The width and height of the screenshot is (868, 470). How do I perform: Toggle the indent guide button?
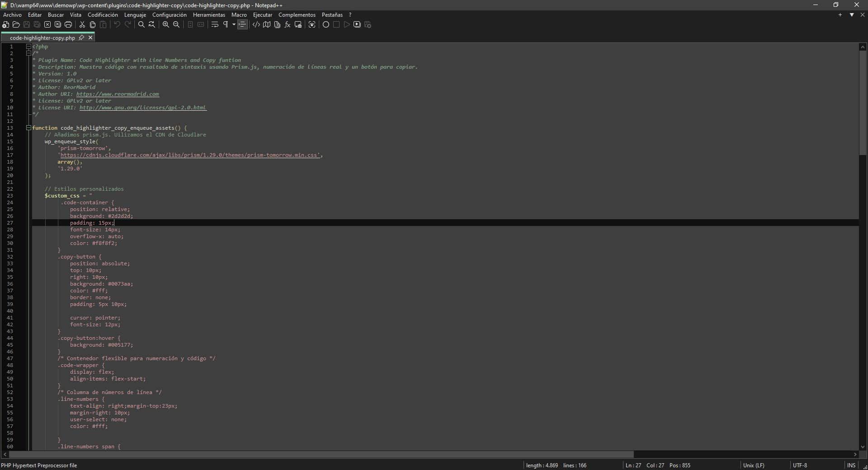click(x=242, y=24)
